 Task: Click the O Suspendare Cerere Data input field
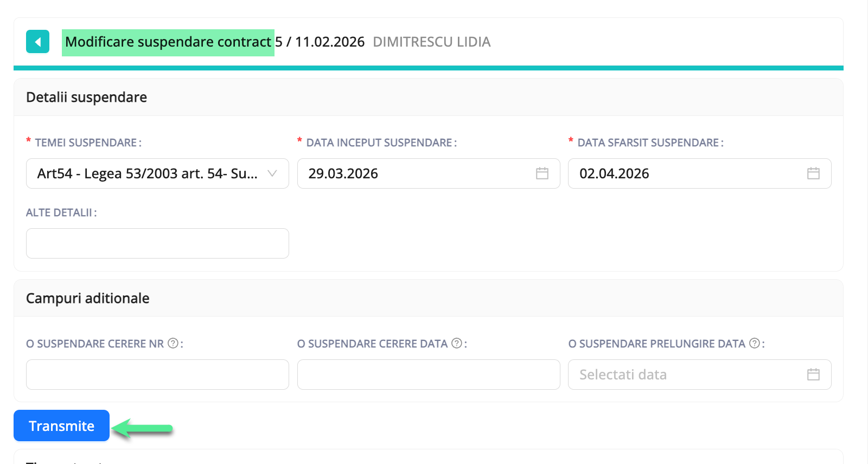[x=429, y=374]
